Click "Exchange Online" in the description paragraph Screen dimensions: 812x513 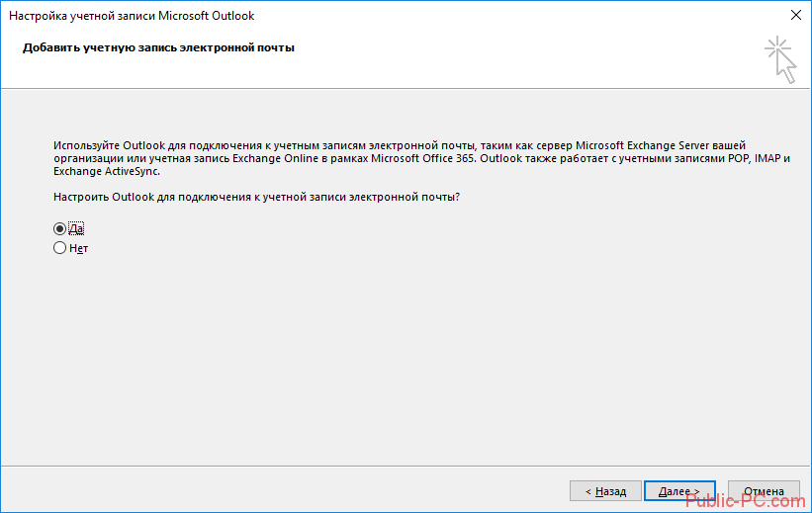(x=283, y=158)
